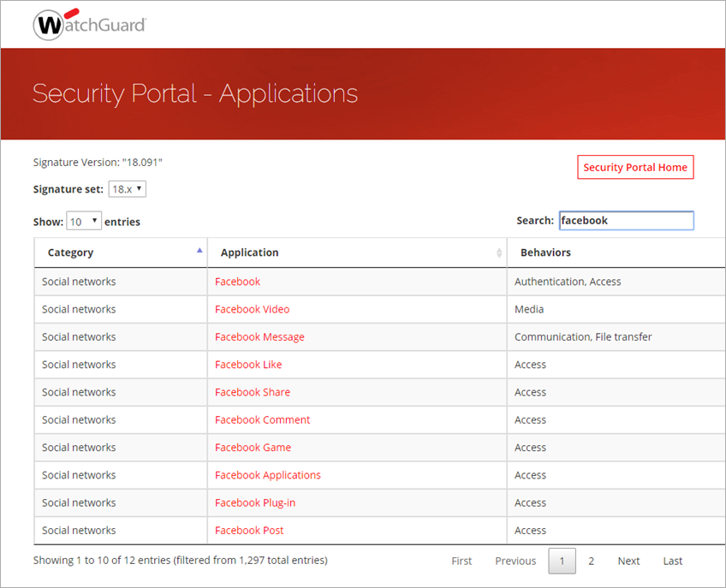Open the Facebook Message application link
The height and width of the screenshot is (588, 726).
[259, 336]
